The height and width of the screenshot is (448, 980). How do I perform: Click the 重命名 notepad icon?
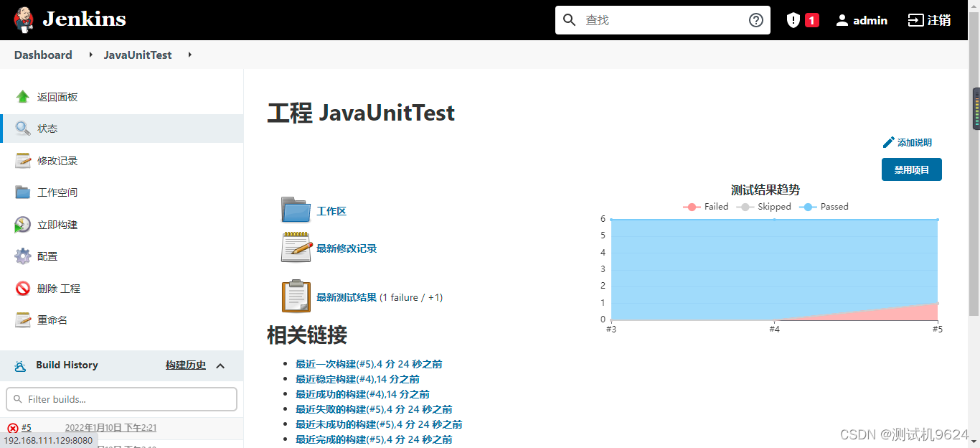[x=23, y=320]
